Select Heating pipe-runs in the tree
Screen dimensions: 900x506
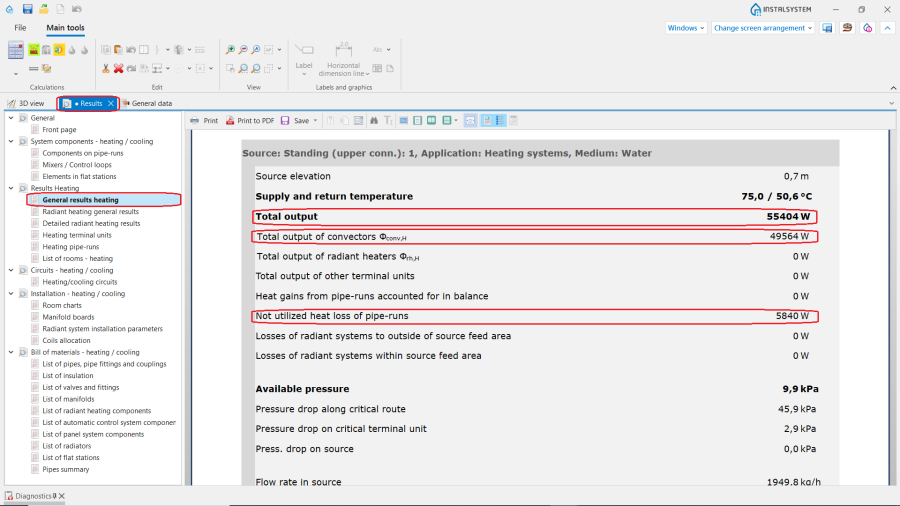(71, 247)
